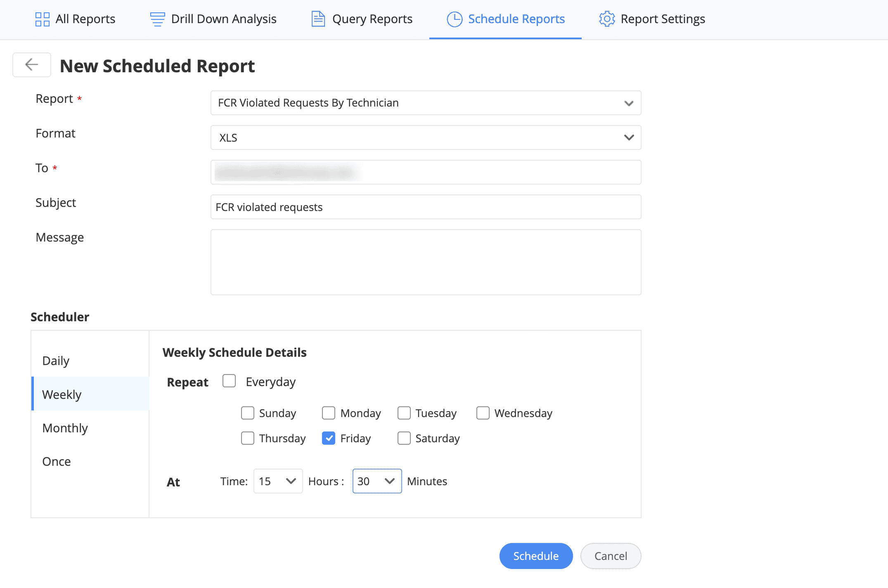888x588 pixels.
Task: Click inside the Message text area
Action: [425, 262]
